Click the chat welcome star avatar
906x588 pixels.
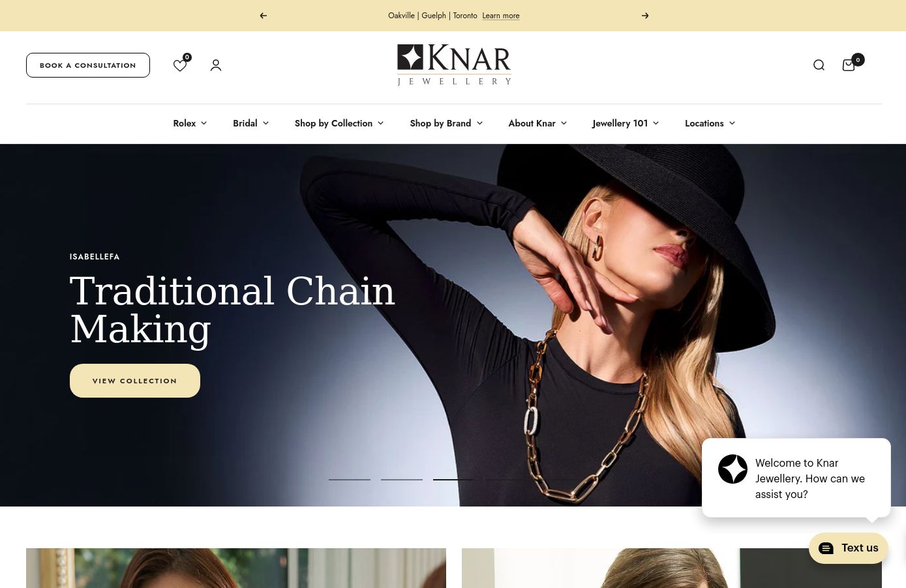point(732,469)
